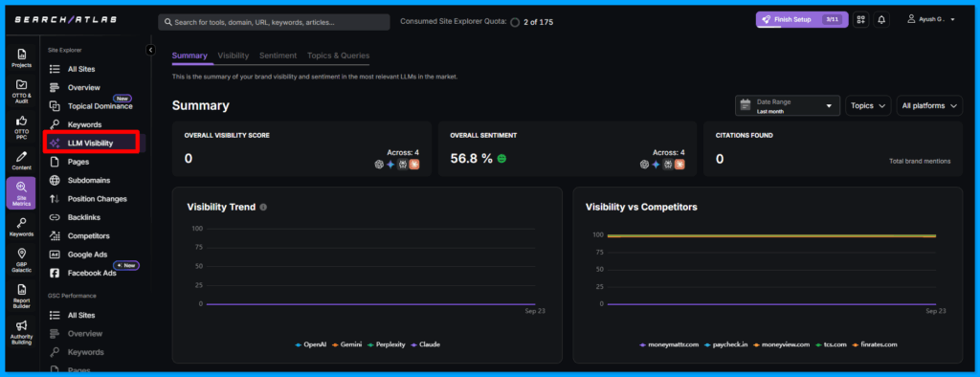
Task: Select Site Metrics in left rail
Action: 21,193
